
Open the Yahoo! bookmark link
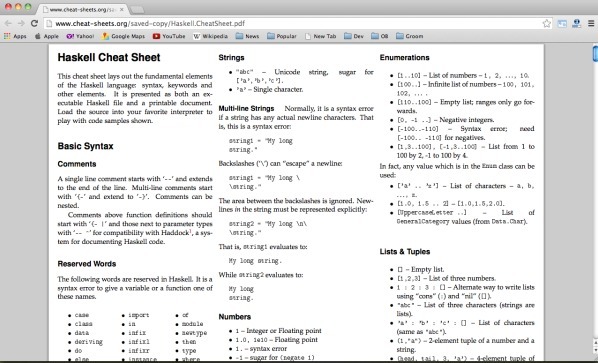coord(80,36)
